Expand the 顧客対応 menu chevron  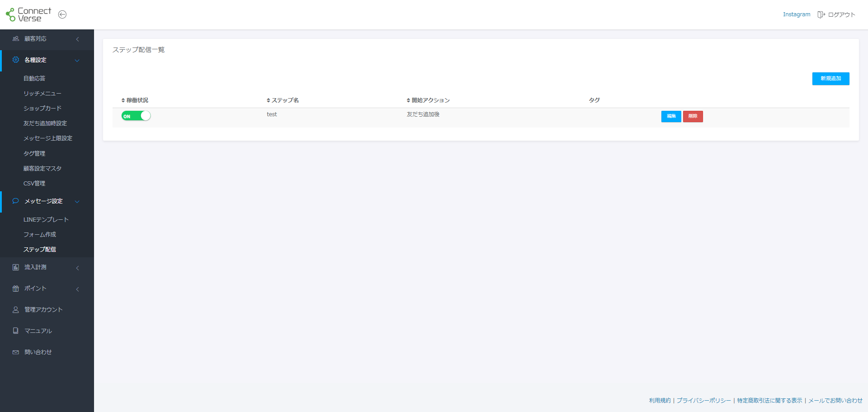click(x=77, y=39)
